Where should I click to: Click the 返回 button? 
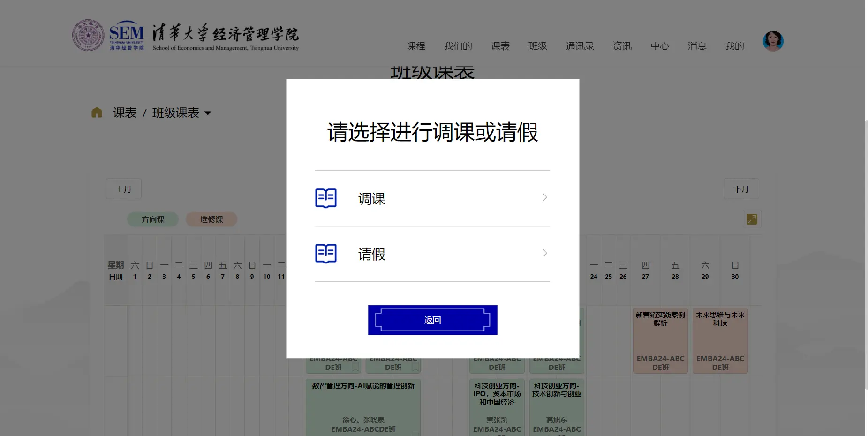point(432,320)
